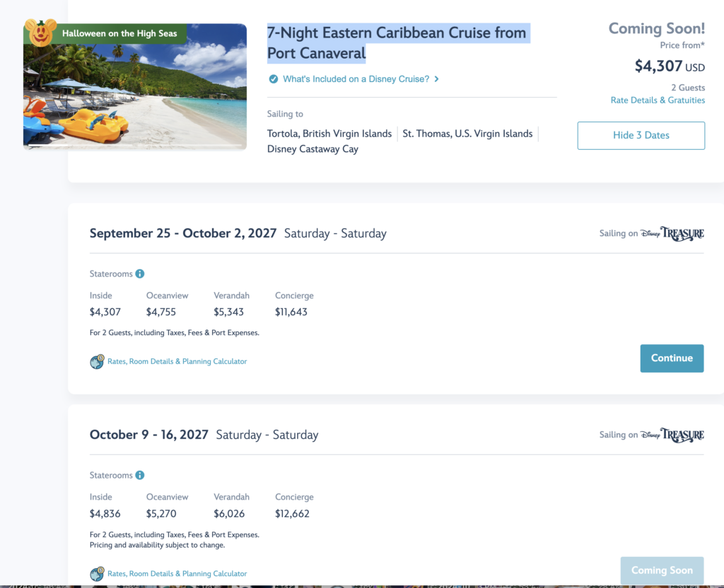Click the Coming Soon button for October 9
This screenshot has height=588, width=724.
click(662, 570)
